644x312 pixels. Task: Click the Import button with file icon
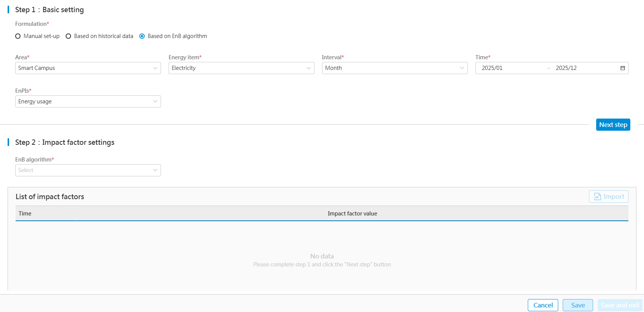coord(608,196)
